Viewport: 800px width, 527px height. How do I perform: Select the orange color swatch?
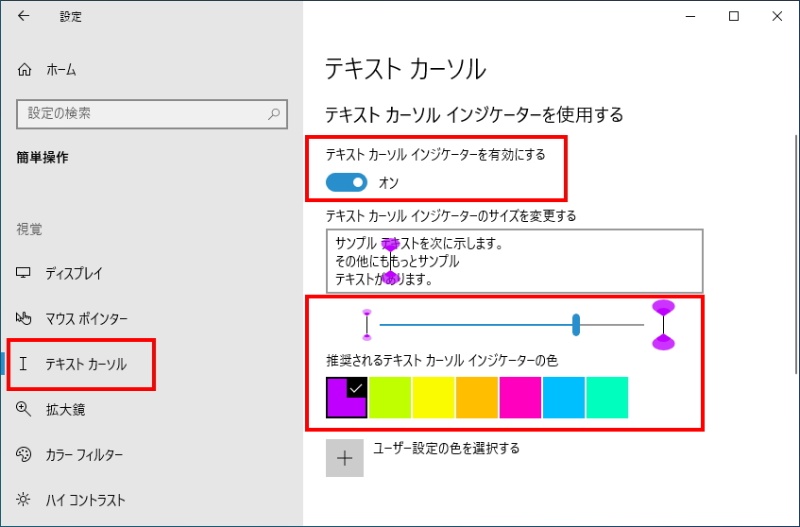click(x=477, y=397)
